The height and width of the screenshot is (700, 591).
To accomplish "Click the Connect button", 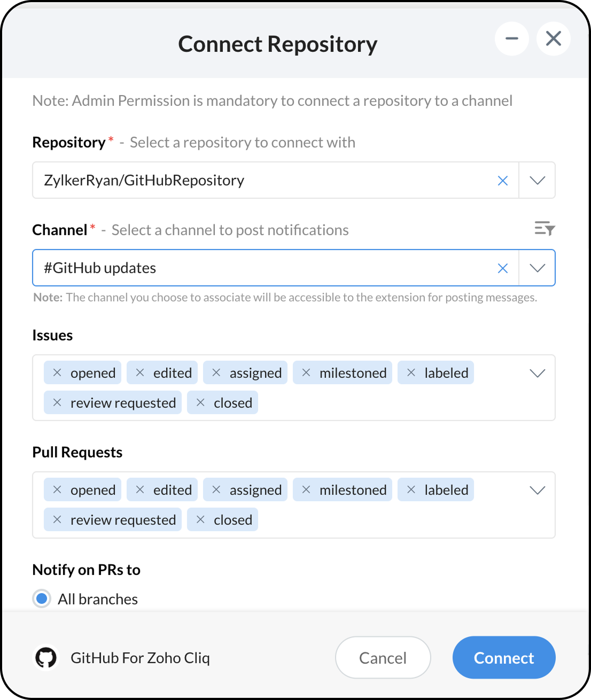I will coord(503,658).
